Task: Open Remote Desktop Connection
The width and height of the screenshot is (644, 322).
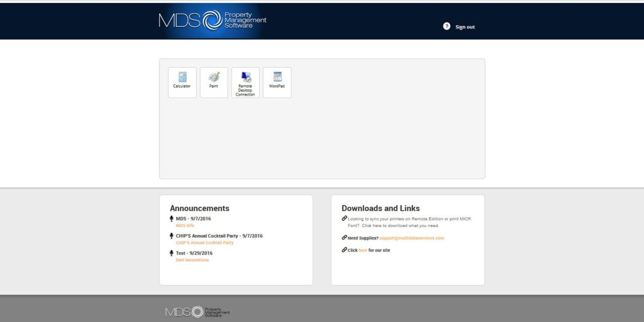Action: coord(245,82)
